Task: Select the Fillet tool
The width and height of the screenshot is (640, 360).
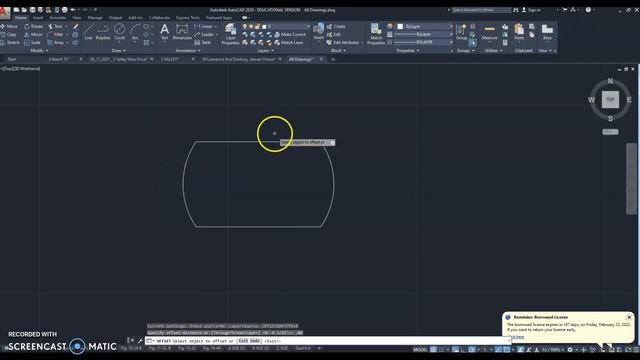Action: click(x=56, y=35)
